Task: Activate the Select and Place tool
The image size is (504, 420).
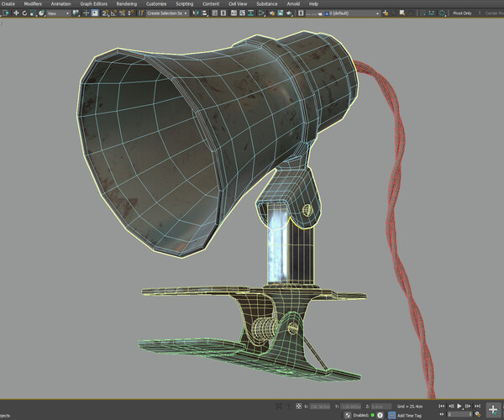Action: click(x=41, y=13)
